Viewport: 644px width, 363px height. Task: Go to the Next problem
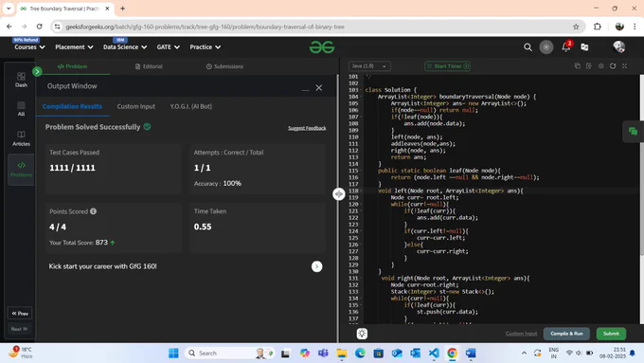(19, 329)
